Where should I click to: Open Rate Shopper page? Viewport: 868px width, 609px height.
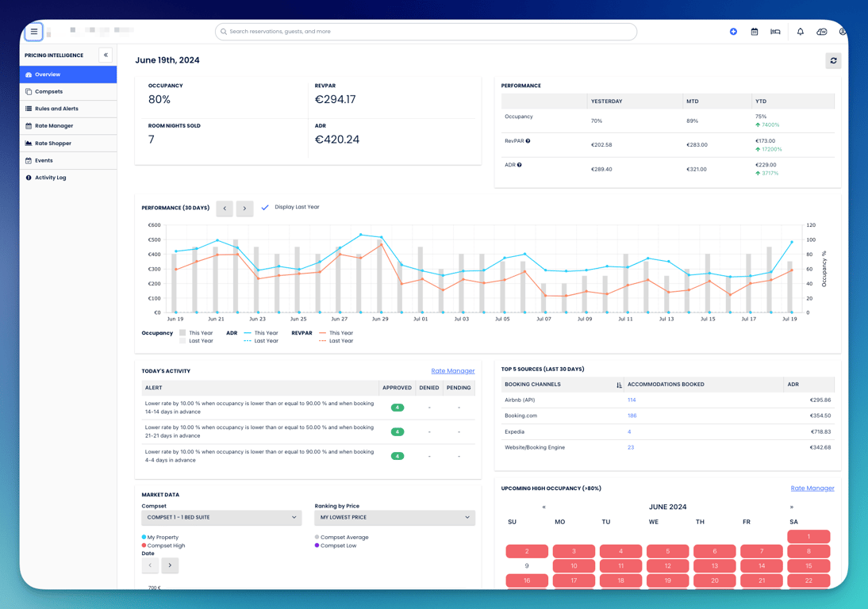(x=68, y=144)
